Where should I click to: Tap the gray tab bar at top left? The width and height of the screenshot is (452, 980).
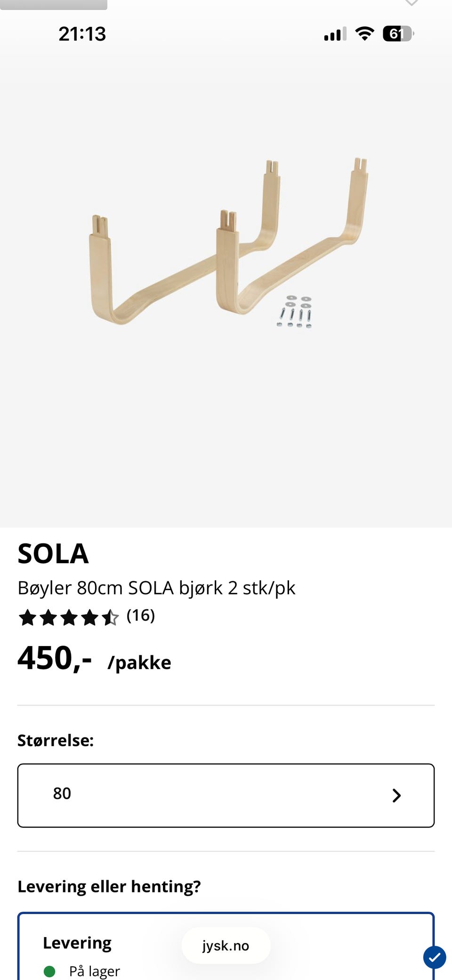coord(54,5)
